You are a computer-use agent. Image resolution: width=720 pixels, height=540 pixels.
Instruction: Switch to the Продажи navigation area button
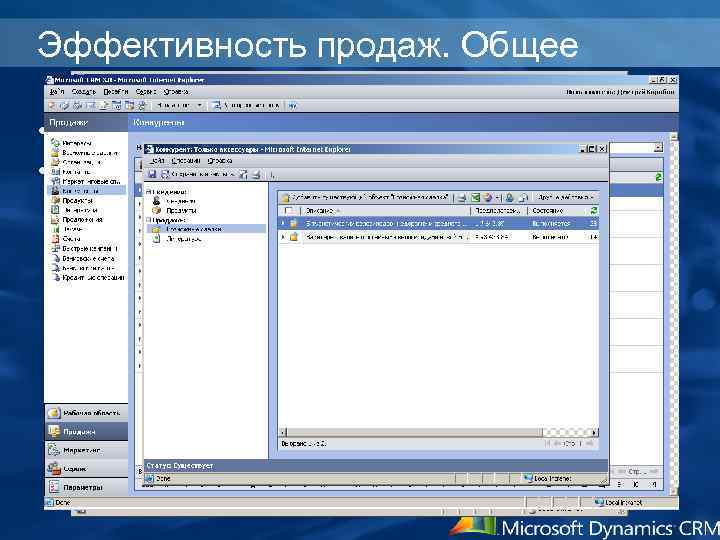pos(86,432)
